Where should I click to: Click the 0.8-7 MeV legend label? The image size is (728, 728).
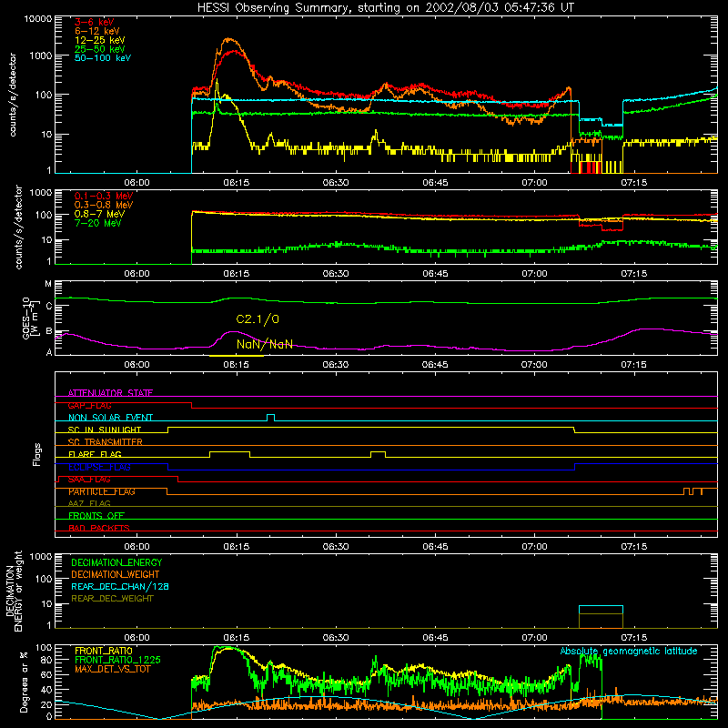pyautogui.click(x=99, y=214)
